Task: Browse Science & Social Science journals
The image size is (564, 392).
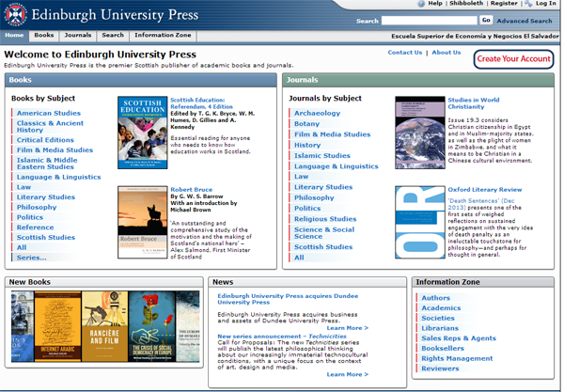Action: tap(324, 233)
